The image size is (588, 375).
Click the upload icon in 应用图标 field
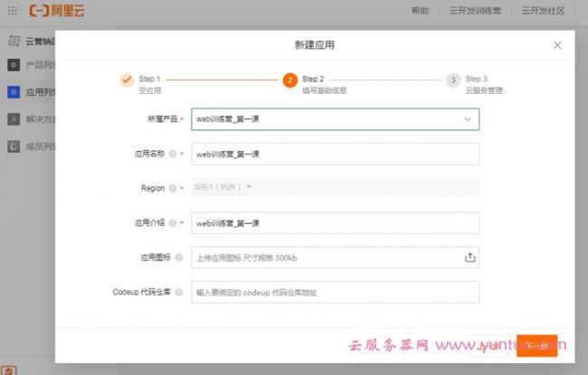tap(469, 258)
